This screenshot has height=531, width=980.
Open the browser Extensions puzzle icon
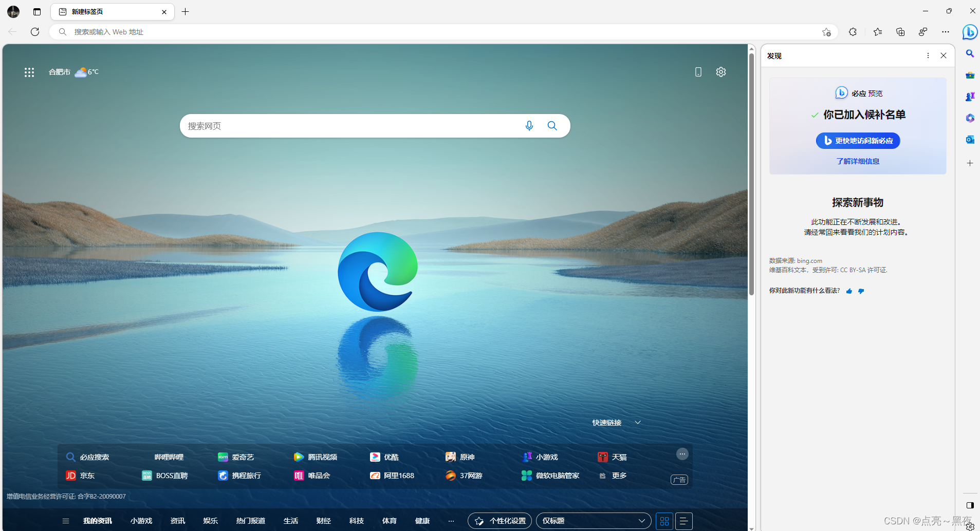coord(853,32)
